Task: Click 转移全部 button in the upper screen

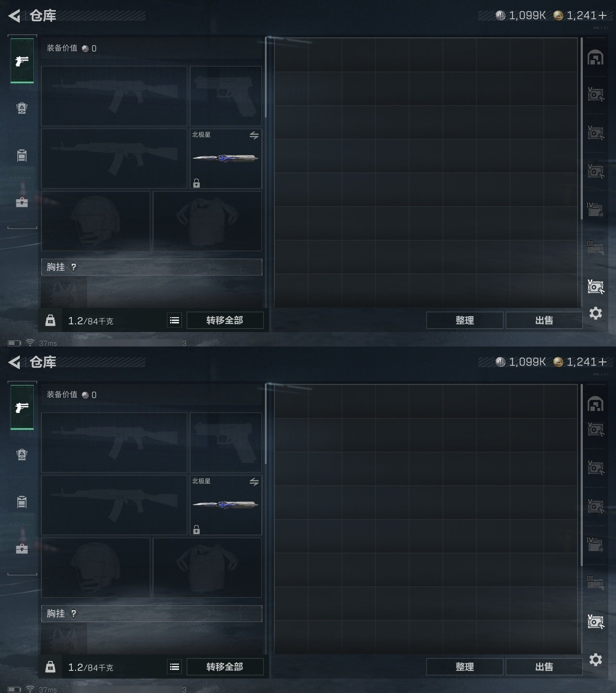Action: [x=225, y=321]
